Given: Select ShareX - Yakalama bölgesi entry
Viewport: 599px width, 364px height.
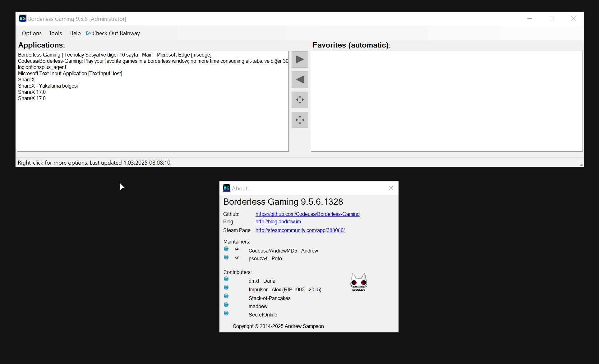Looking at the screenshot, I should [153, 86].
